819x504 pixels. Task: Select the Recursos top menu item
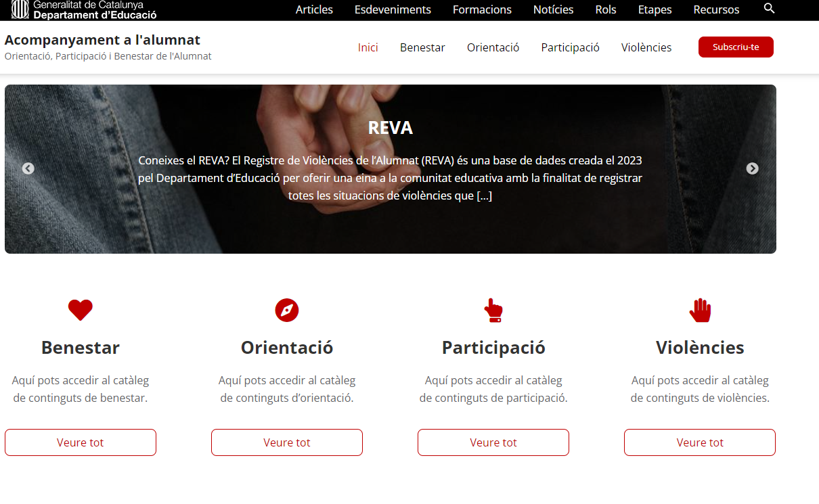point(716,9)
